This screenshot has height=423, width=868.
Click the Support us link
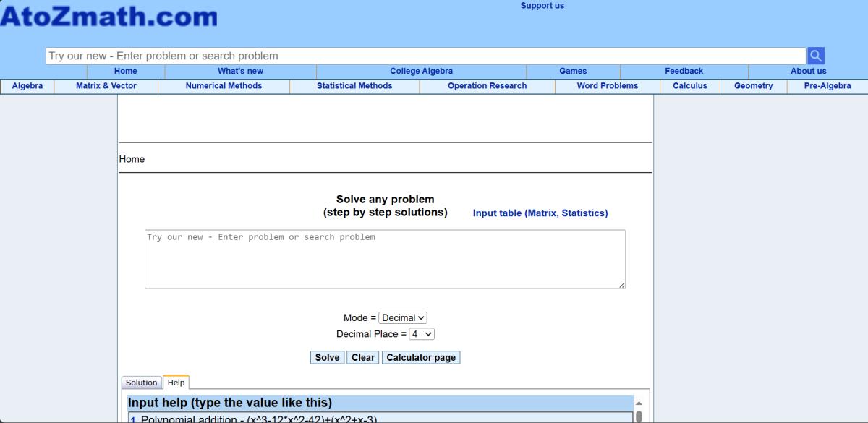click(x=542, y=5)
